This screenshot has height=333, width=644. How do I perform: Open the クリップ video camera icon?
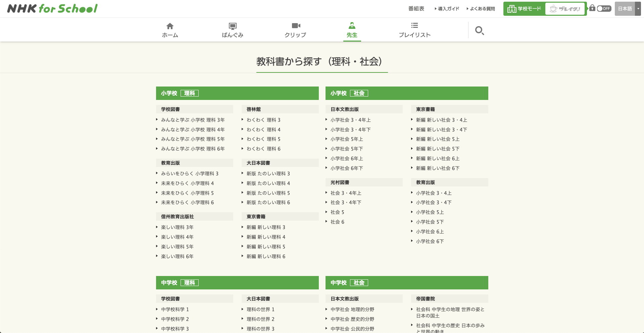[x=296, y=25]
